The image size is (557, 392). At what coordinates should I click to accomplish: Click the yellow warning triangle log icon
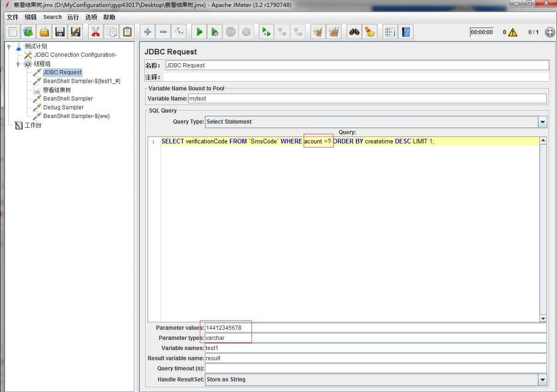coord(512,32)
